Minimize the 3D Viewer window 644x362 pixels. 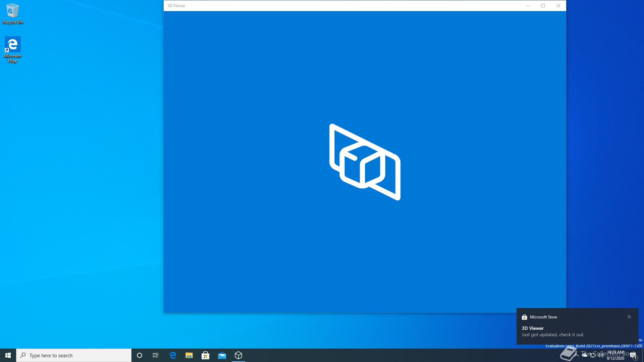(528, 6)
